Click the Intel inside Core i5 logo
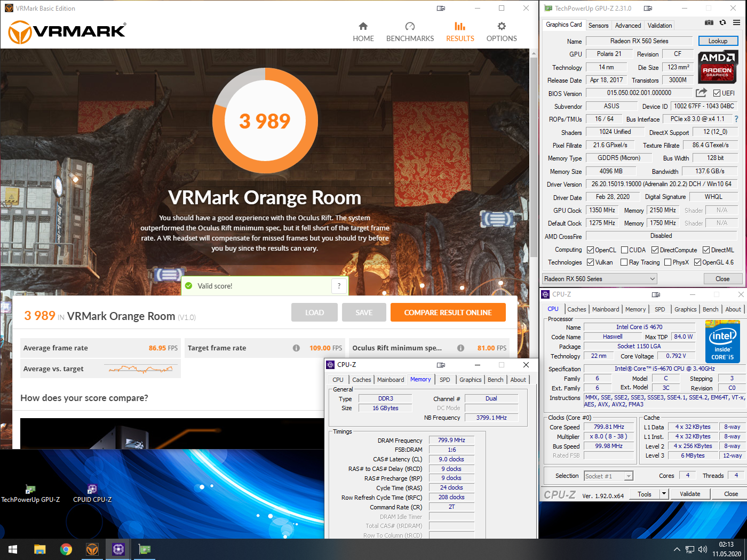Screen dimensions: 747x560 (722, 341)
